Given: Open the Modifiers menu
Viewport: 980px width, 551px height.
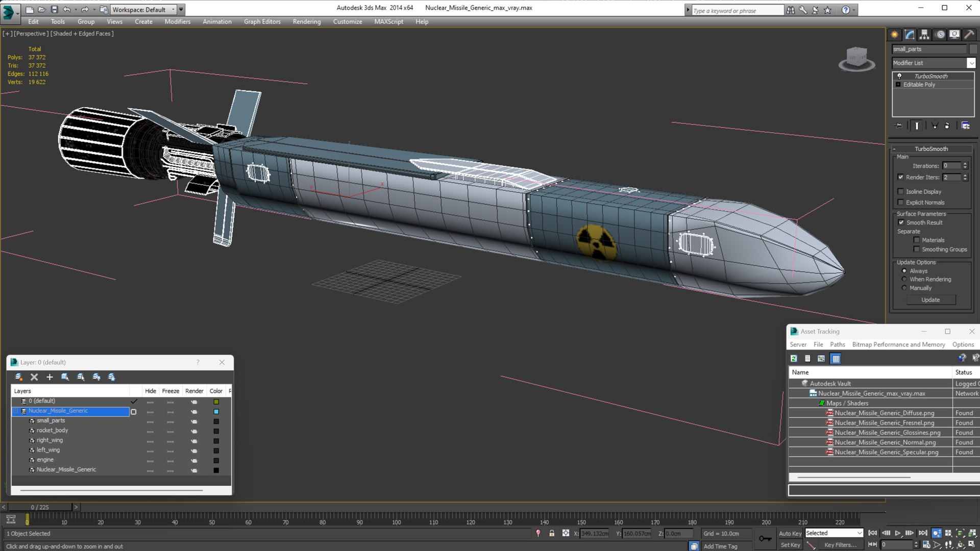Looking at the screenshot, I should pos(177,21).
